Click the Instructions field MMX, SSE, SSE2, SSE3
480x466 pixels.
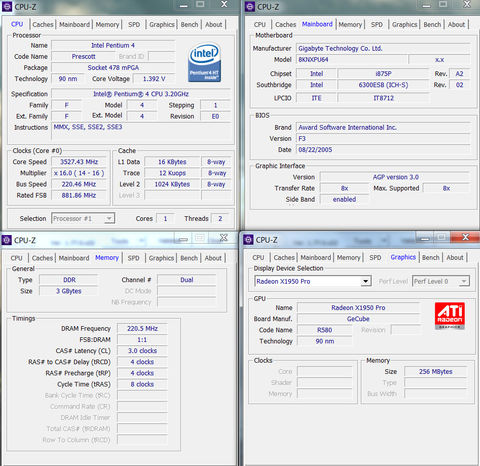pos(141,132)
